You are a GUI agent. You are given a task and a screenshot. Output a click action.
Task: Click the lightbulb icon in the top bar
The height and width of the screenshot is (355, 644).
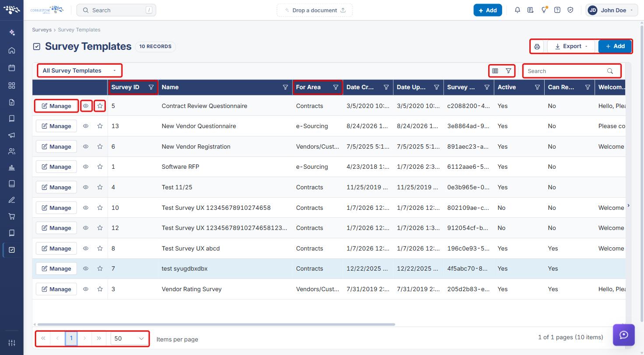544,10
